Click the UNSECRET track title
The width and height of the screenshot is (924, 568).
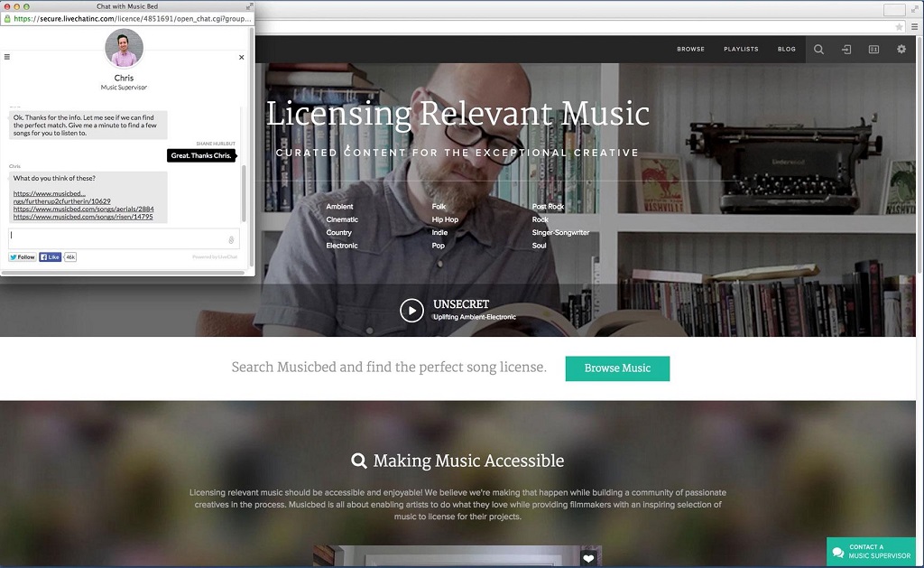[461, 304]
